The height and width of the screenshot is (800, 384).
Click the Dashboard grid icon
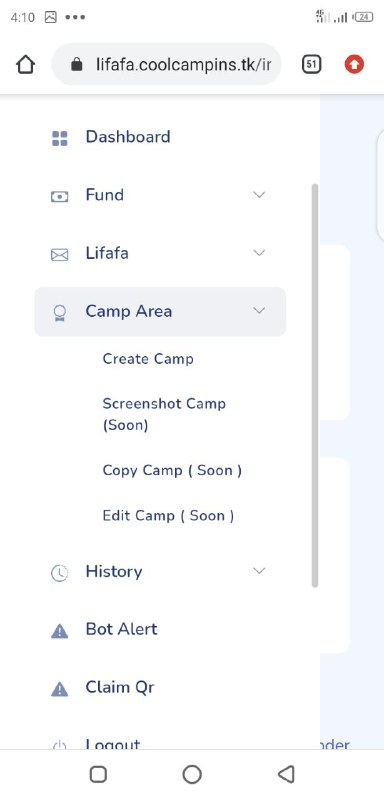[60, 138]
